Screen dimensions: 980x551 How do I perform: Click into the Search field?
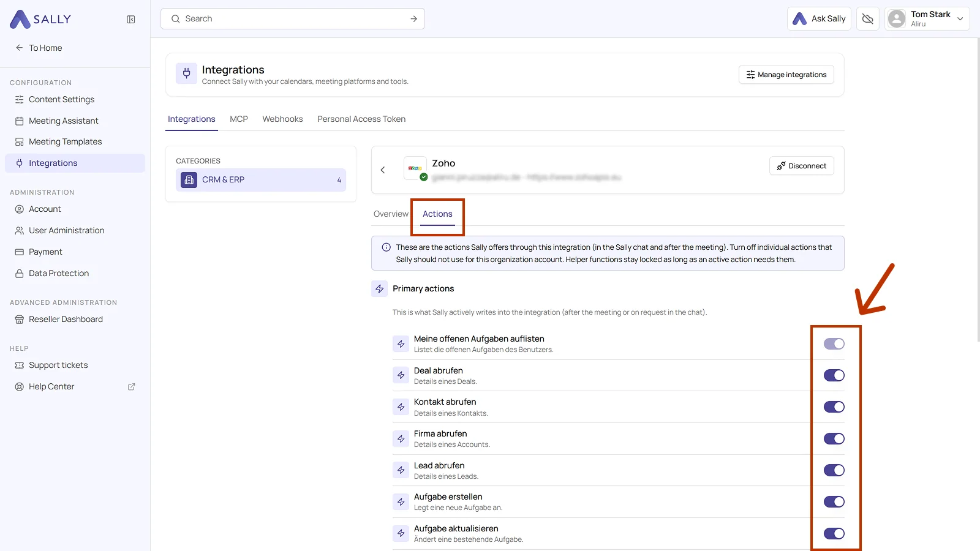coord(293,19)
